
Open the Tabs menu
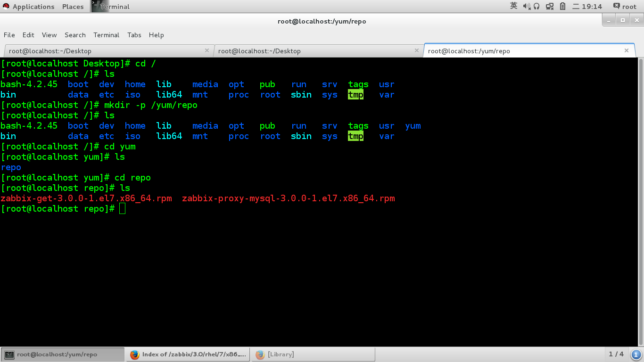click(134, 35)
